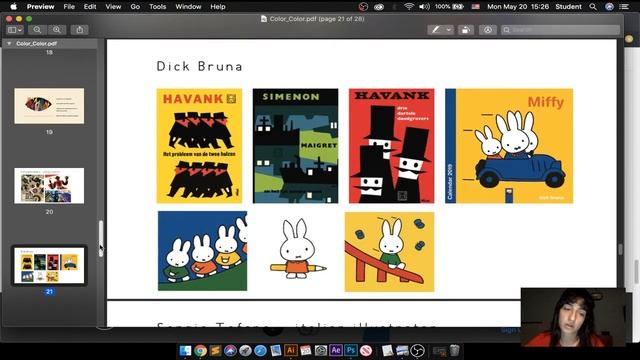The width and height of the screenshot is (640, 360).
Task: Select the Highlight pen tool
Action: pyautogui.click(x=436, y=30)
